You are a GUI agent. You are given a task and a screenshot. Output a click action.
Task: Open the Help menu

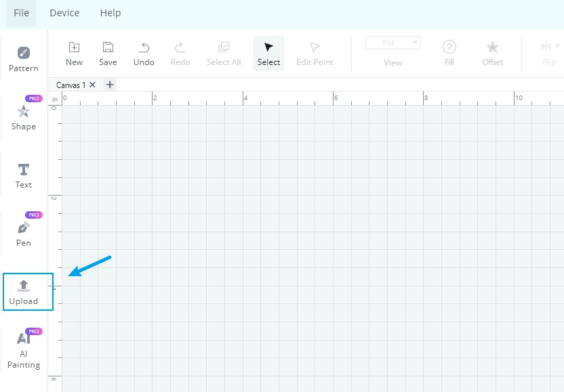(x=110, y=13)
